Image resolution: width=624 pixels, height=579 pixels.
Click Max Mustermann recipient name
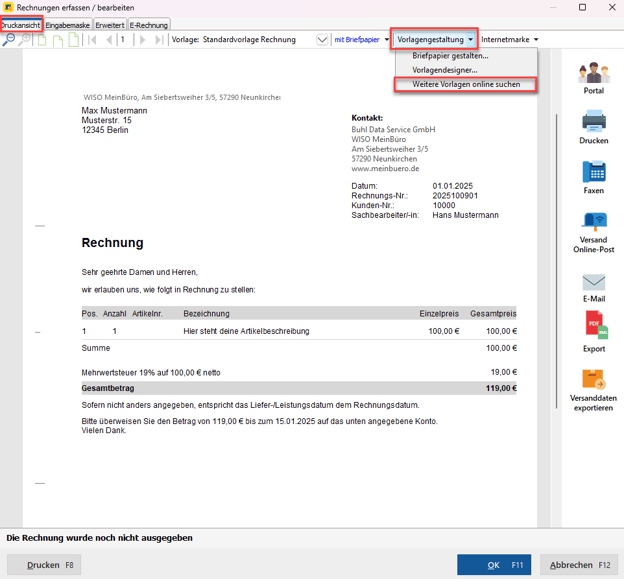[x=114, y=111]
